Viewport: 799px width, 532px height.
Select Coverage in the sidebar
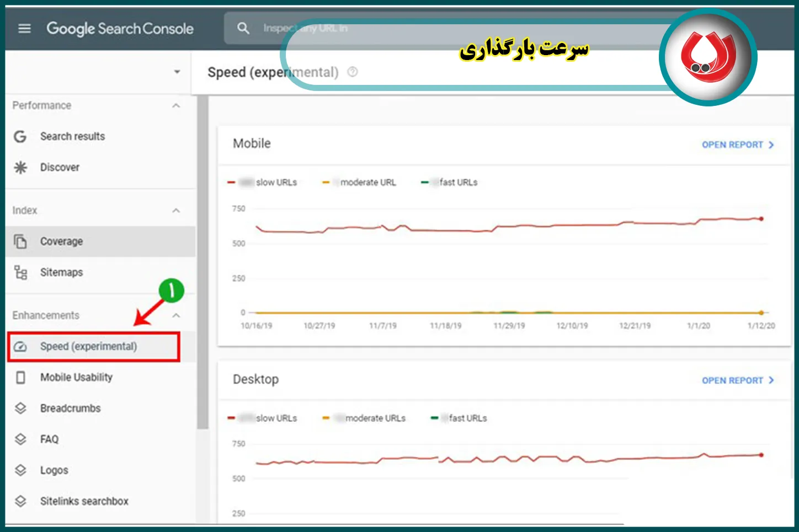pos(100,241)
